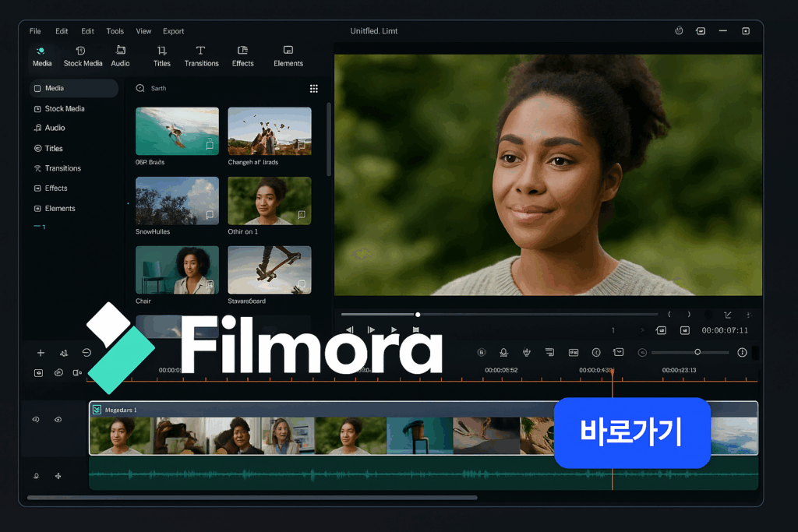Open the Export menu
Viewport: 798px width, 532px height.
[x=174, y=31]
